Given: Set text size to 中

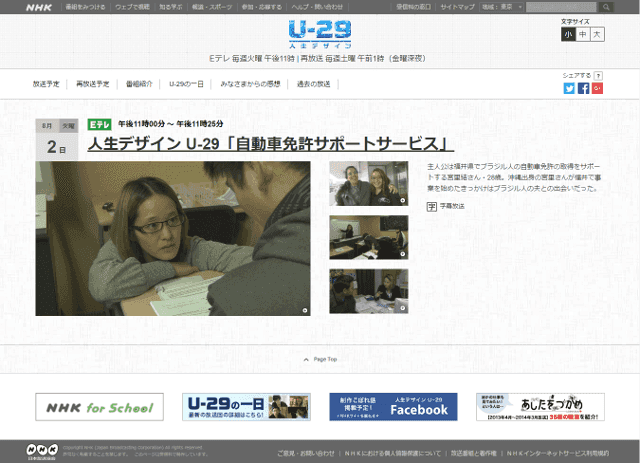Looking at the screenshot, I should [583, 34].
